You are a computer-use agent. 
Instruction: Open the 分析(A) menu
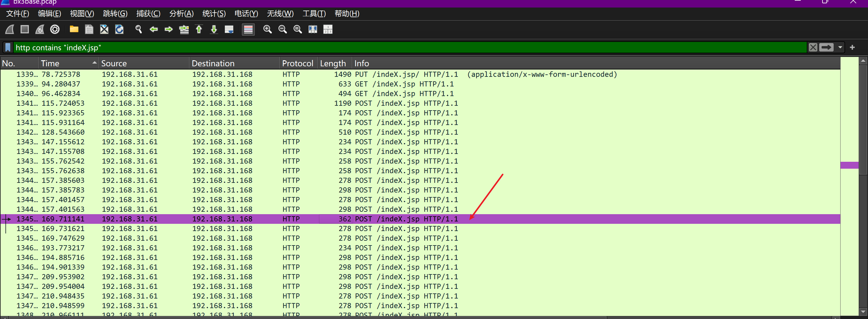coord(181,14)
